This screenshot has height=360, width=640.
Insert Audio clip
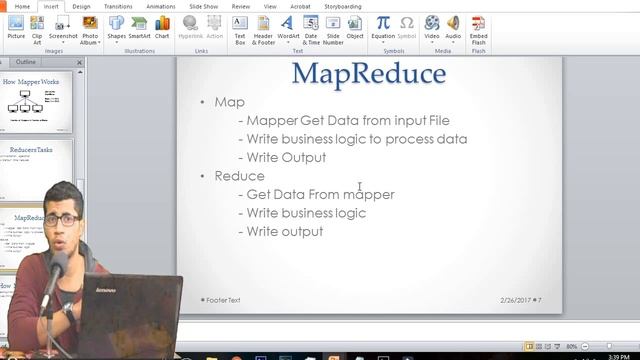(x=453, y=28)
